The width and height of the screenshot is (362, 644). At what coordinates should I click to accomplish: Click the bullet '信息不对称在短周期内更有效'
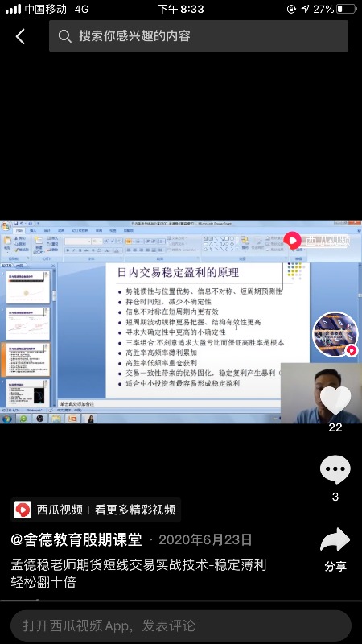click(x=172, y=312)
